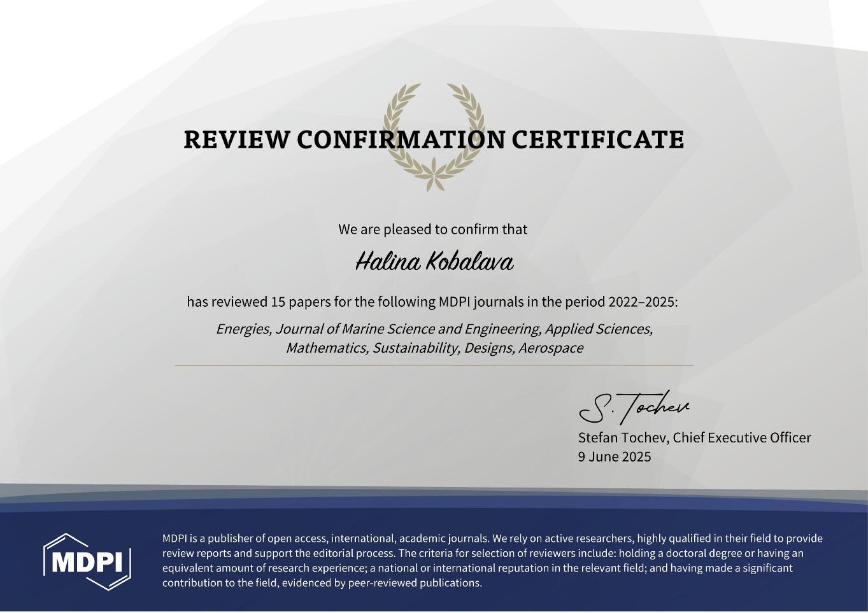Viewport: 868px width, 613px height.
Task: Click the line 'has reviewed 15 papers for the following MDPI journals'
Action: (x=432, y=302)
